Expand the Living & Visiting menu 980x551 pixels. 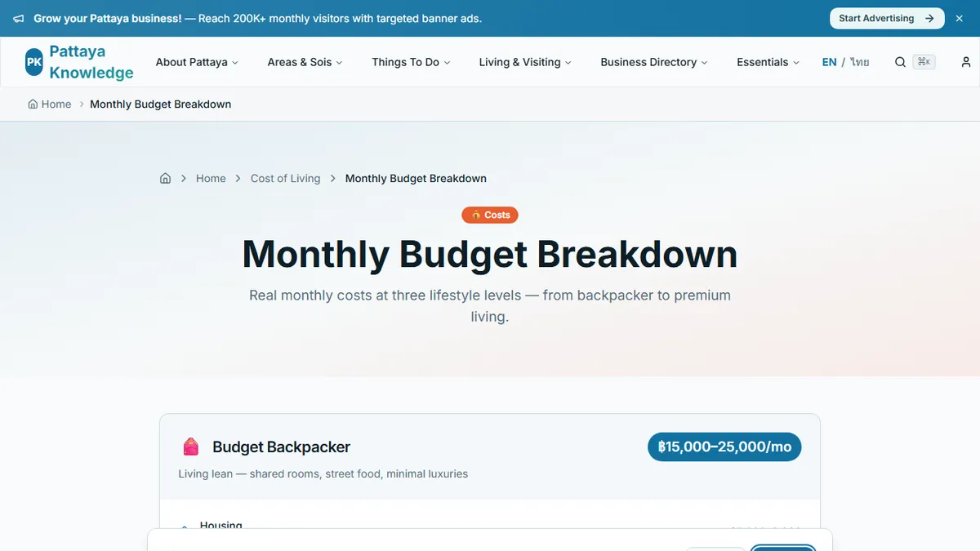click(525, 62)
